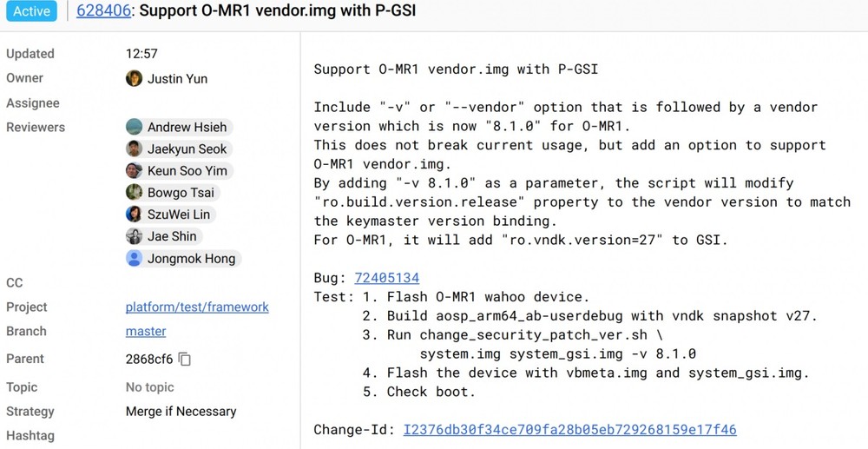Click SzuWei Lin's avatar icon
868x449 pixels.
134,215
